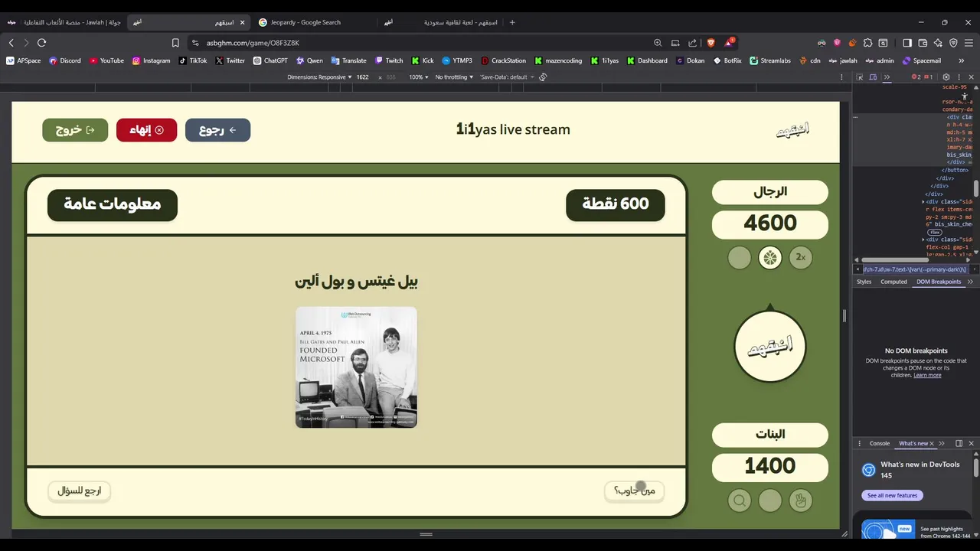980x551 pixels.
Task: Click the device width field showing 1622
Action: tap(363, 77)
